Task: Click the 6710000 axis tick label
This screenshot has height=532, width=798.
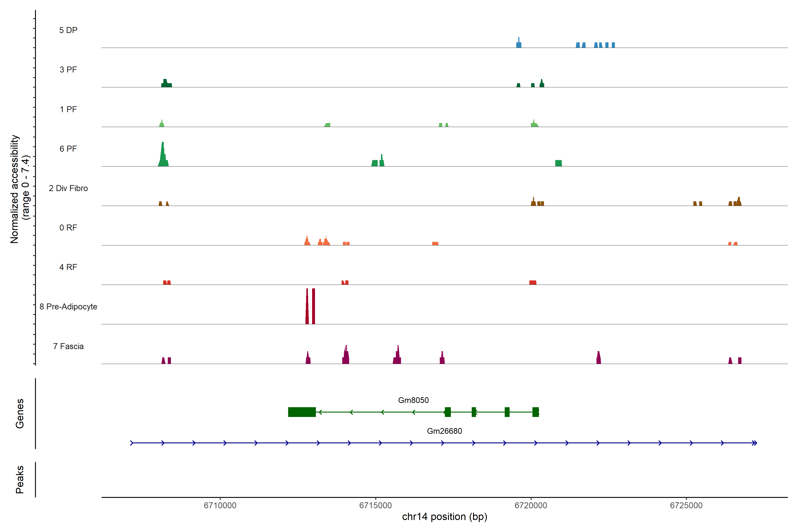Action: click(220, 506)
